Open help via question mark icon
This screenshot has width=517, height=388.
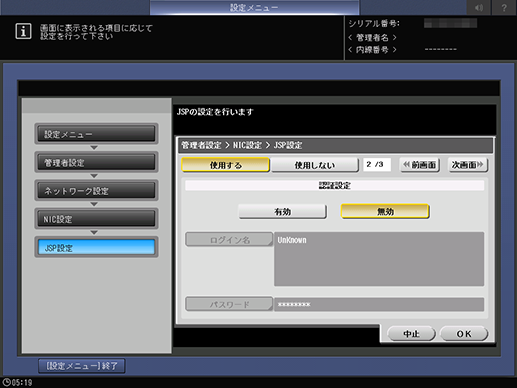504,7
